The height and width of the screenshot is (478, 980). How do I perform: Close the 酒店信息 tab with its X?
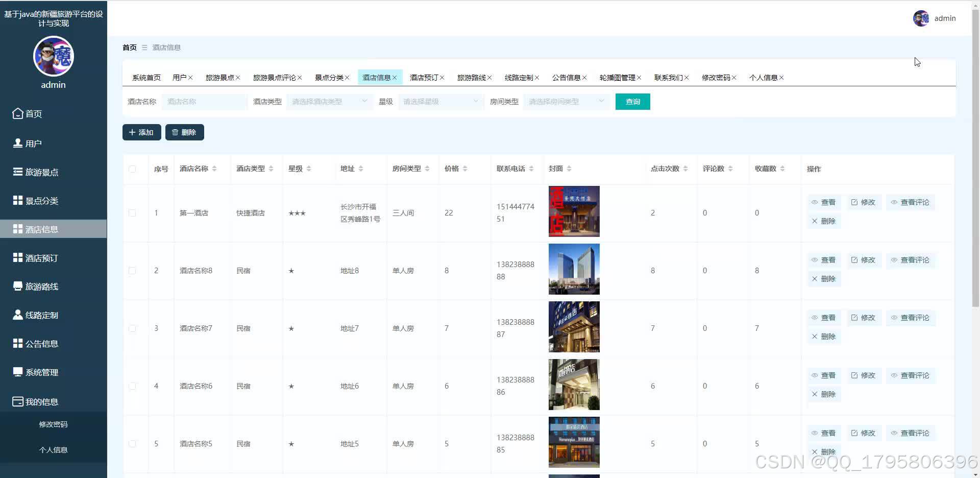[x=395, y=78]
